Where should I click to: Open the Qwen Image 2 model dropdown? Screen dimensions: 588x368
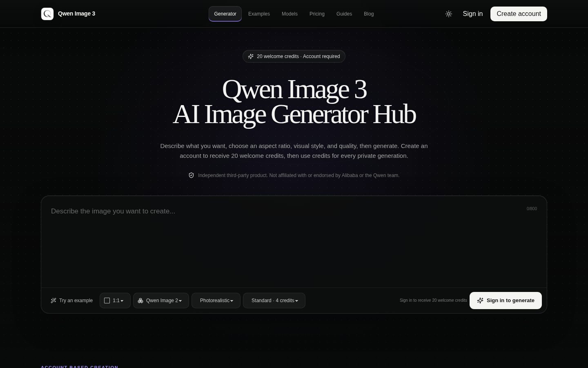[x=161, y=301]
